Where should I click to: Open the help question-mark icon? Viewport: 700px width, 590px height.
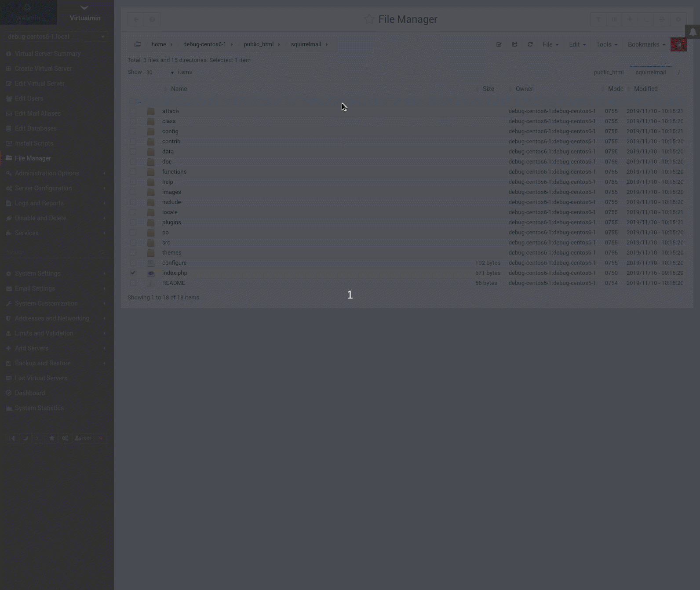[152, 19]
